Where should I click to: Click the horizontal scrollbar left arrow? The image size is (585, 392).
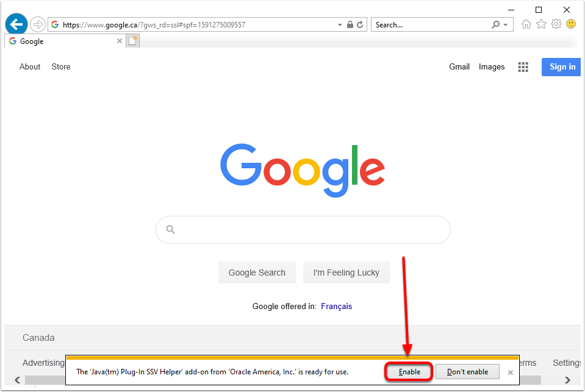tap(17, 380)
